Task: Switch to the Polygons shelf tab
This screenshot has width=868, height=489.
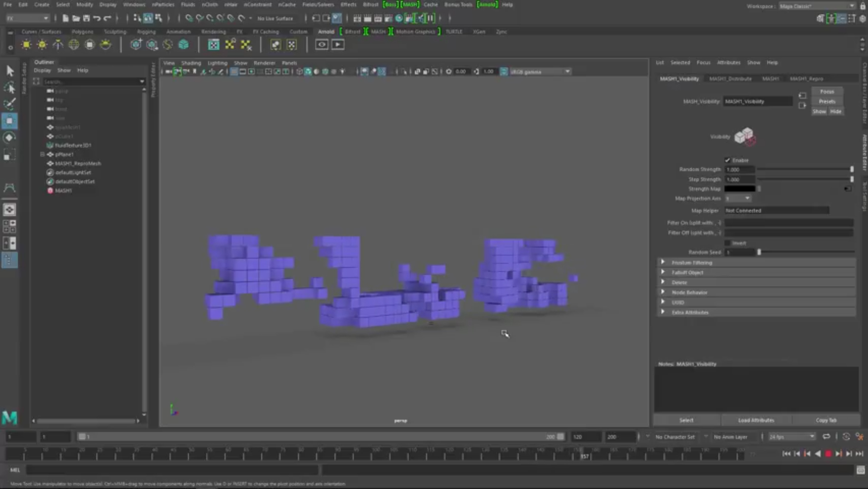Action: (82, 32)
